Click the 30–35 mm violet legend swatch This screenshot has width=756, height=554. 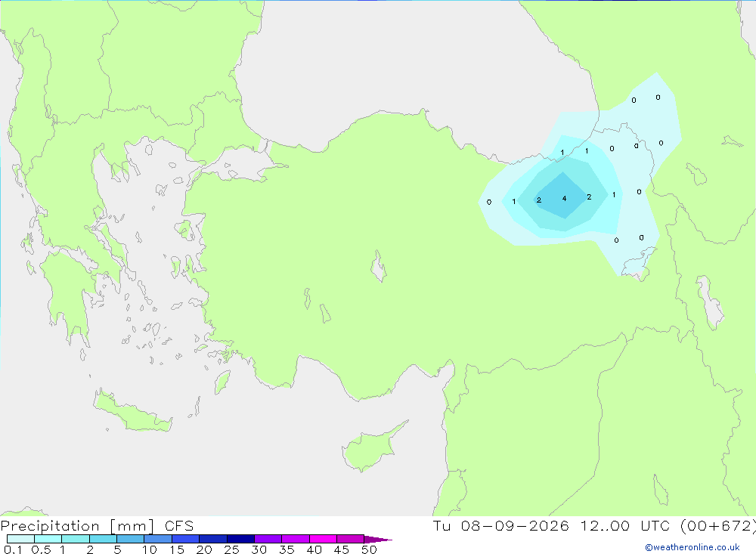click(x=268, y=539)
